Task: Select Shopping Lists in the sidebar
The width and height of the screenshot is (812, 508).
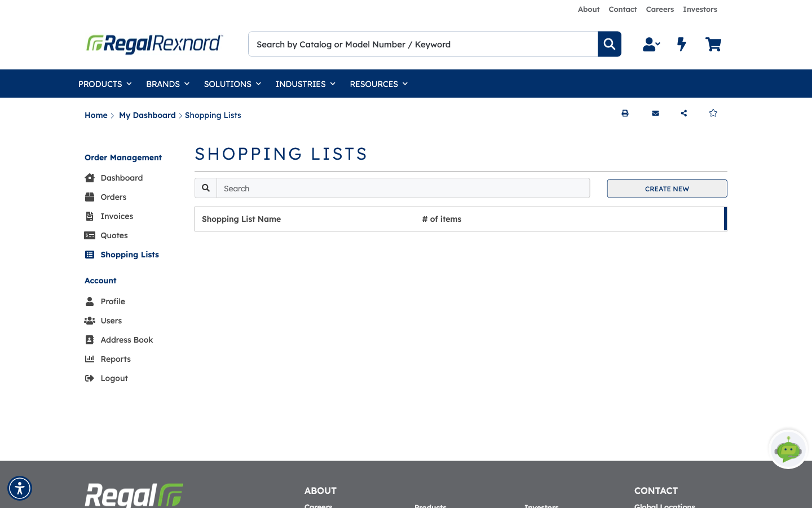Action: [130, 255]
